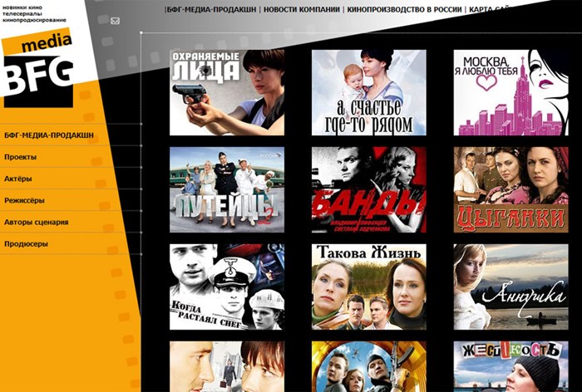
Task: Open the Аннушка poster
Action: [510, 287]
